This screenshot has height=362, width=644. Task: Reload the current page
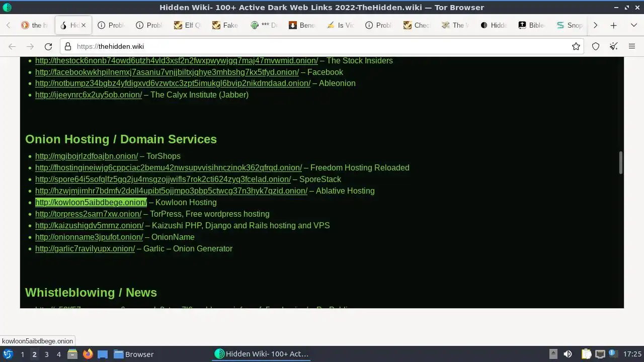[48, 46]
